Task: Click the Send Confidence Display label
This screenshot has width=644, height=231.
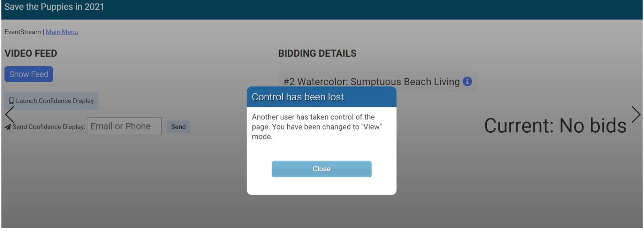Action: point(49,127)
